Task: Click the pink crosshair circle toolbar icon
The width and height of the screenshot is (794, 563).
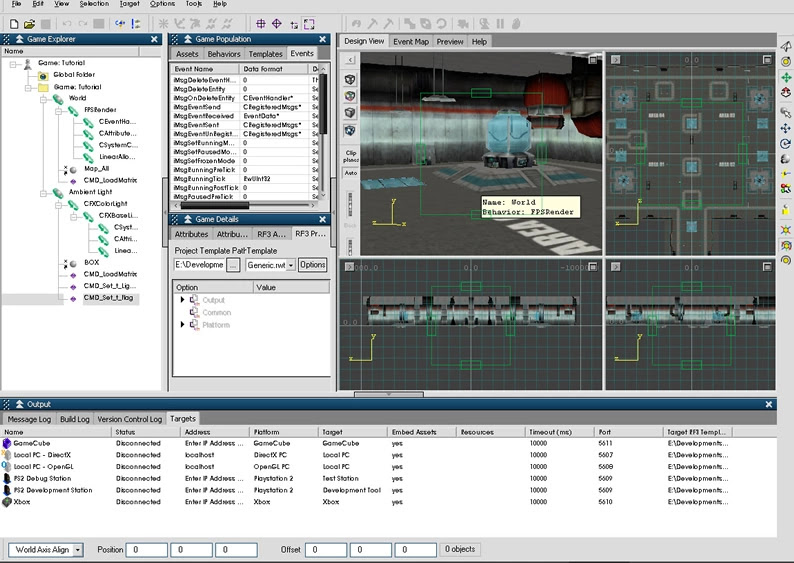Action: pyautogui.click(x=277, y=23)
